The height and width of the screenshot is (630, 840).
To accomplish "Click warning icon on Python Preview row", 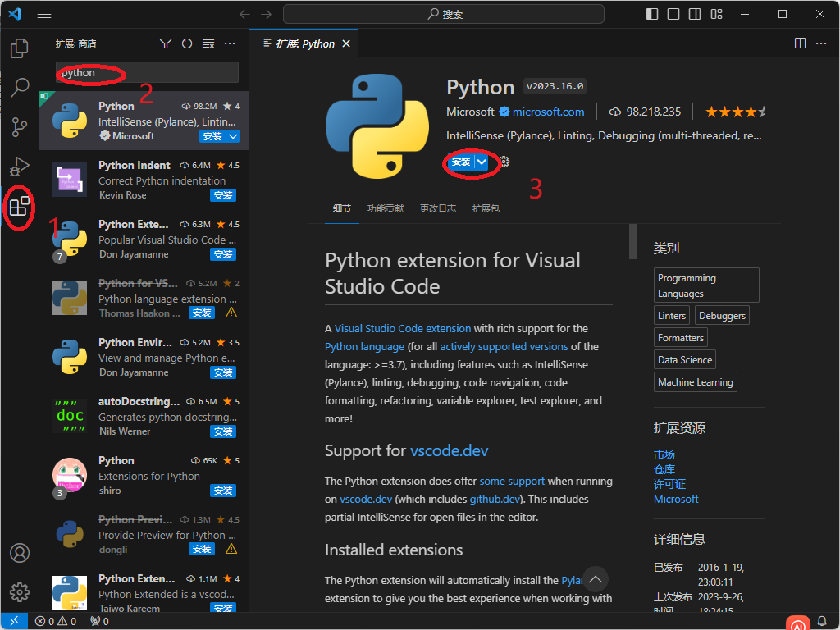I will pos(231,549).
